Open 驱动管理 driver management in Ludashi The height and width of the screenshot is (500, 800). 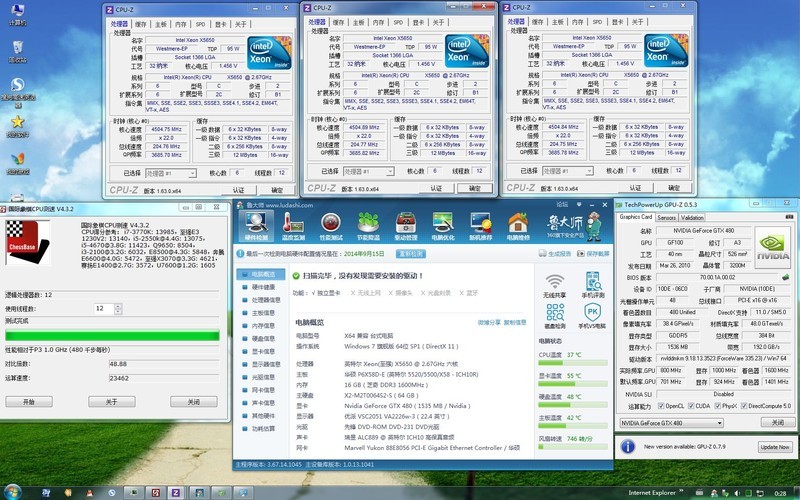tap(406, 226)
